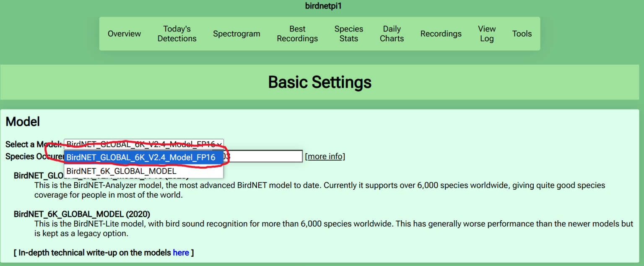Select BirdNET_6K_GLOBAL_MODEL option in dropdown list
The width and height of the screenshot is (644, 266).
[x=122, y=171]
